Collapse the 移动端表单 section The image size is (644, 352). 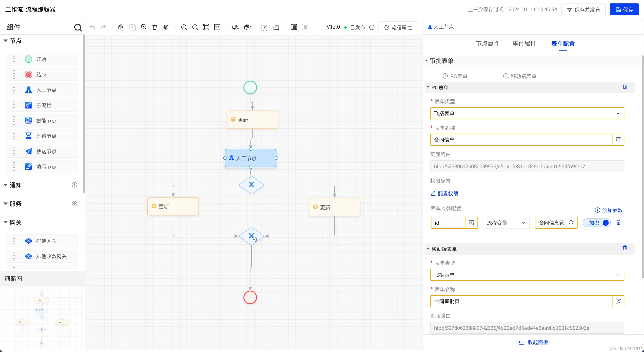tap(428, 249)
